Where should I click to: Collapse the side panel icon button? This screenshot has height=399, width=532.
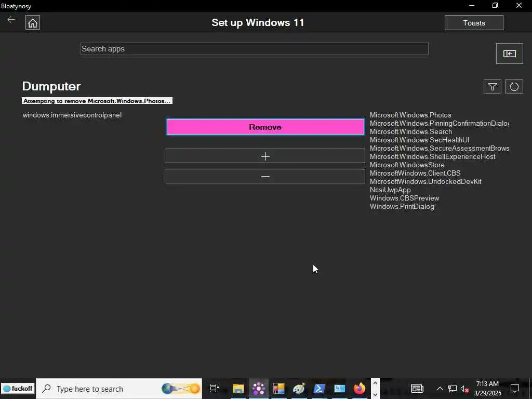coord(509,54)
